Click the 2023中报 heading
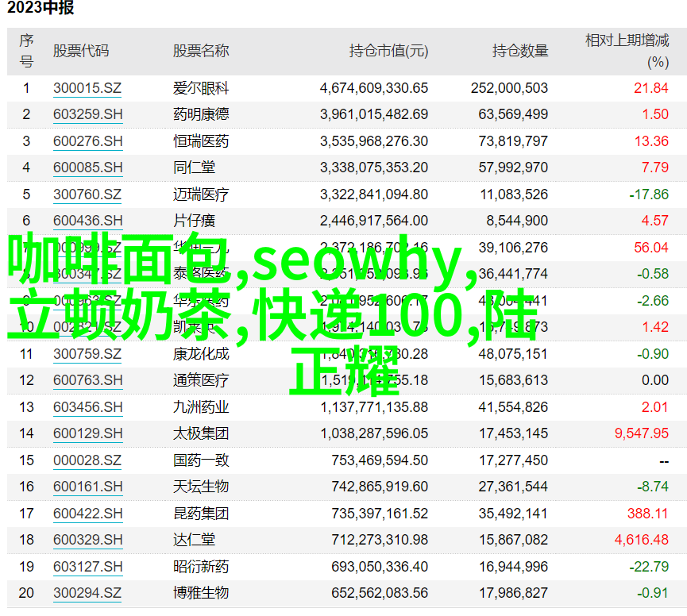The image size is (687, 616). coord(41,8)
